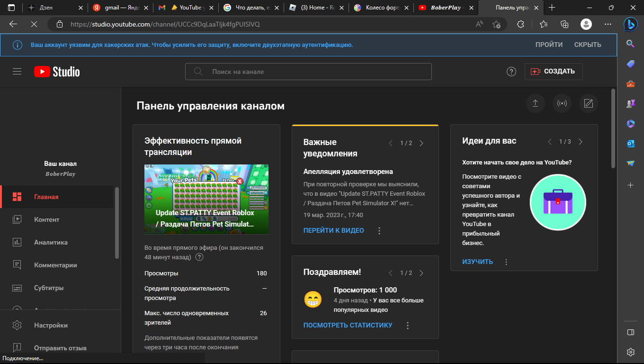644x364 pixels.
Task: Click the СОЗДАТЬ button
Action: point(554,72)
